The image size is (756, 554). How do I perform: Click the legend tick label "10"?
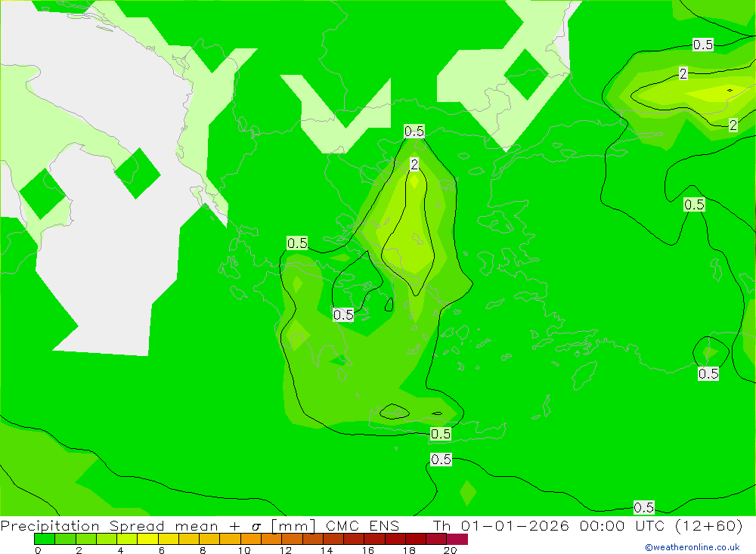point(244,550)
